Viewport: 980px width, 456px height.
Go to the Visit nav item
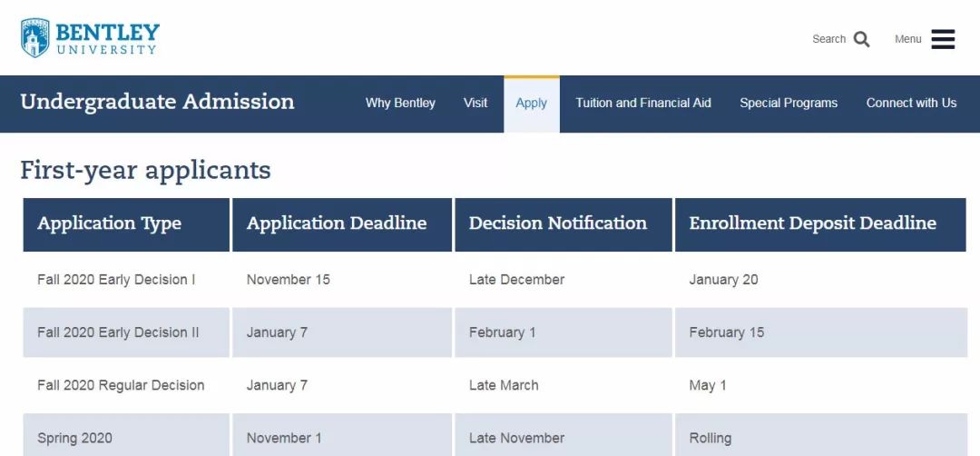(475, 104)
